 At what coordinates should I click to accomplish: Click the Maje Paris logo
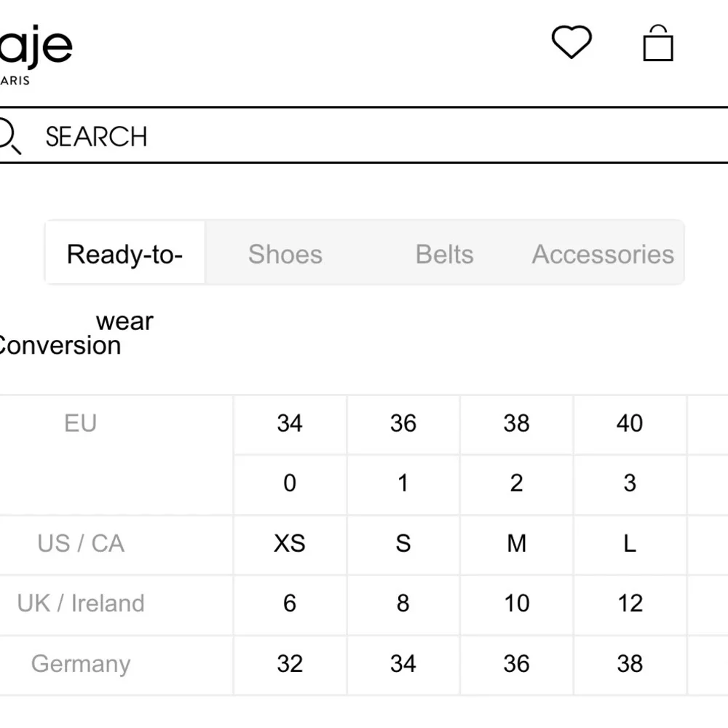[x=36, y=55]
